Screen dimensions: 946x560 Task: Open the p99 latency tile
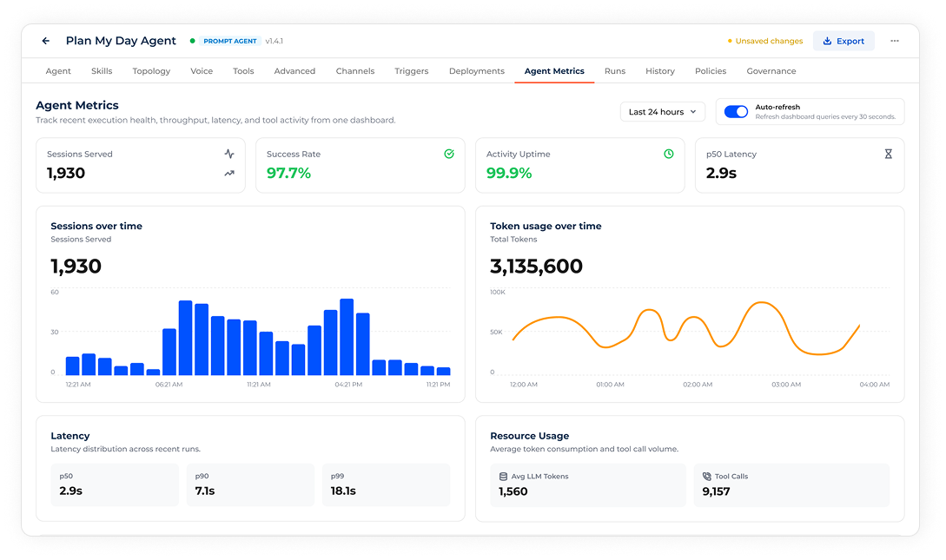coord(386,484)
